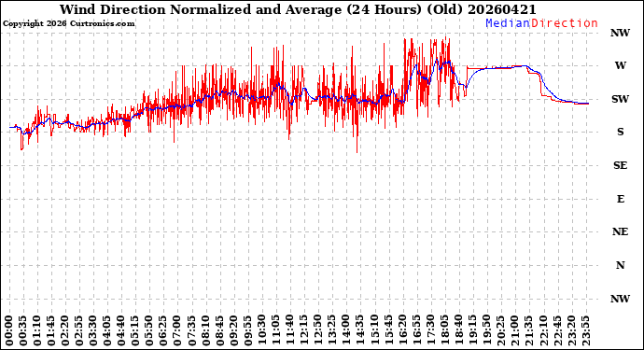
Task: Click the chart title text
Action: [298, 9]
